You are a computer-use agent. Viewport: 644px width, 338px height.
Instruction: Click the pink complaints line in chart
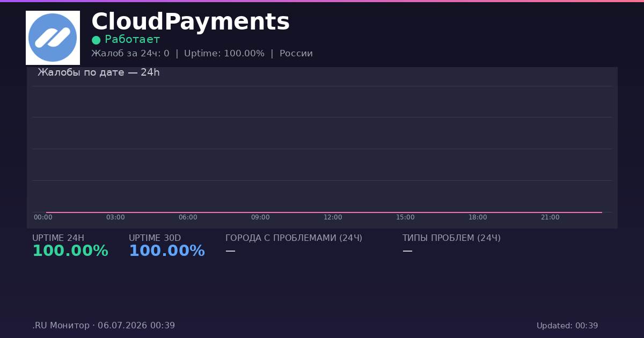tap(324, 212)
